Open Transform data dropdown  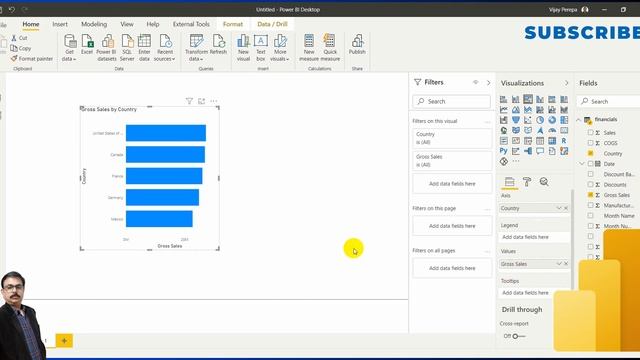coord(196,47)
